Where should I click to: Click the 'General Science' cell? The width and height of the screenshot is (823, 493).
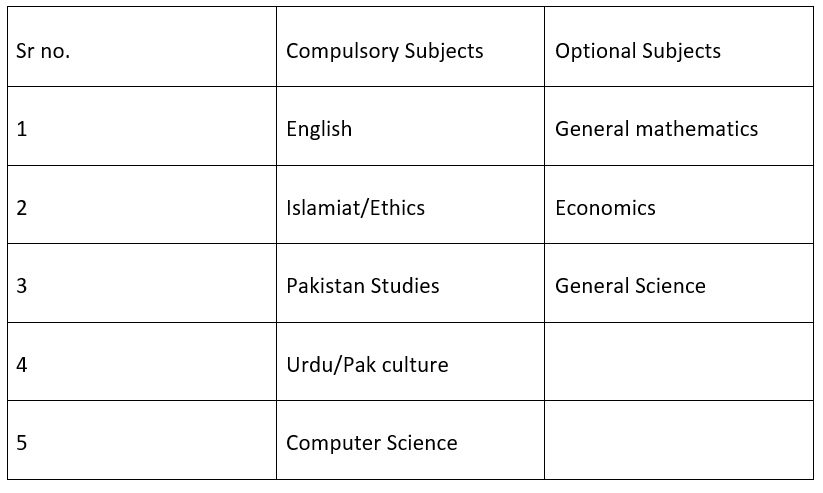tap(679, 283)
